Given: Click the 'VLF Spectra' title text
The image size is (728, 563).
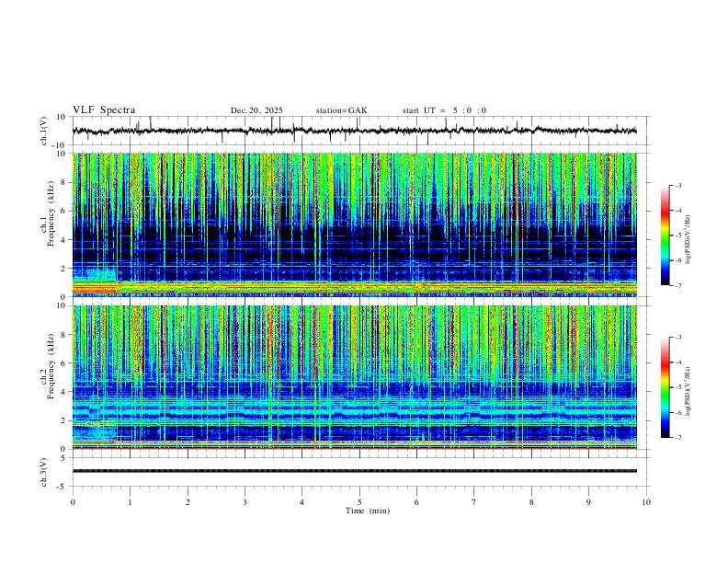Looking at the screenshot, I should coord(104,110).
